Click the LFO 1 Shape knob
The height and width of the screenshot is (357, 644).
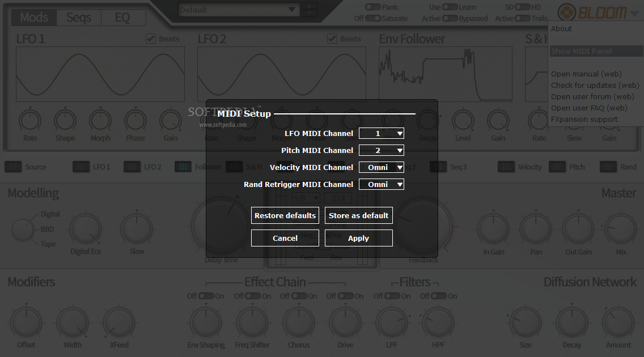pos(65,120)
